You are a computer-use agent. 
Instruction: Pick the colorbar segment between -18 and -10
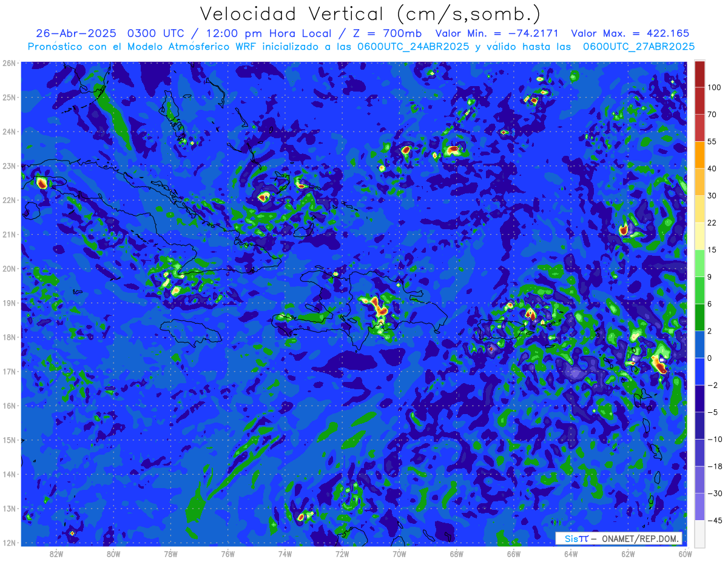(699, 452)
